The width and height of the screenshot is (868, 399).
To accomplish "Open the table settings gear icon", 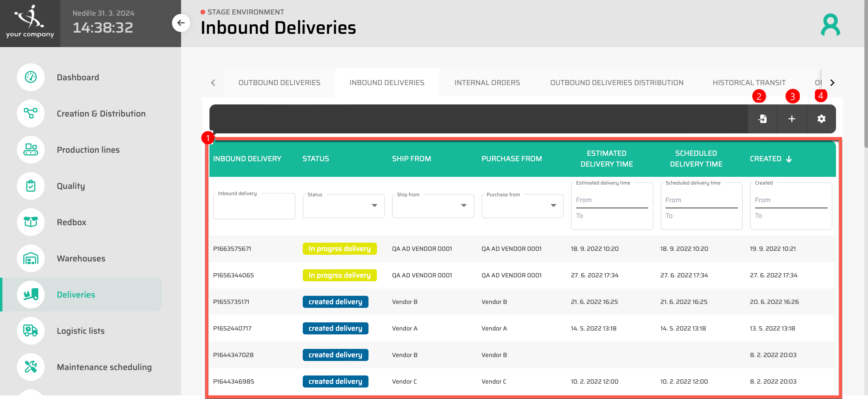I will (x=822, y=119).
